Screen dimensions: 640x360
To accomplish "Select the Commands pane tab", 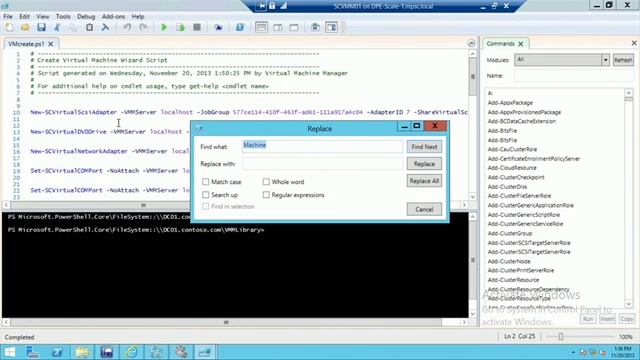I will (x=500, y=44).
